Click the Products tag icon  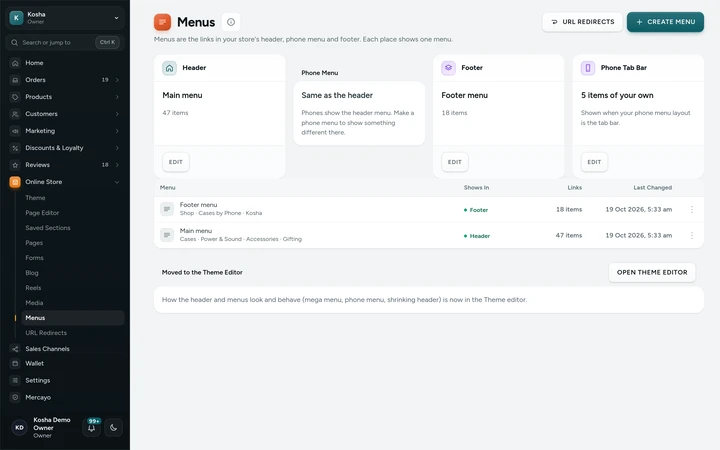[15, 97]
